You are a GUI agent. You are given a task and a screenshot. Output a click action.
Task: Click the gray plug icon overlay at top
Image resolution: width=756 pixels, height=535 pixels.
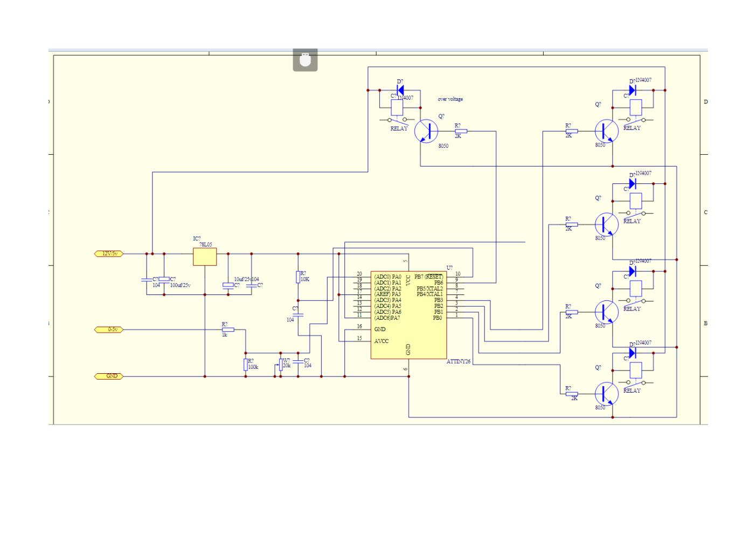pyautogui.click(x=305, y=60)
